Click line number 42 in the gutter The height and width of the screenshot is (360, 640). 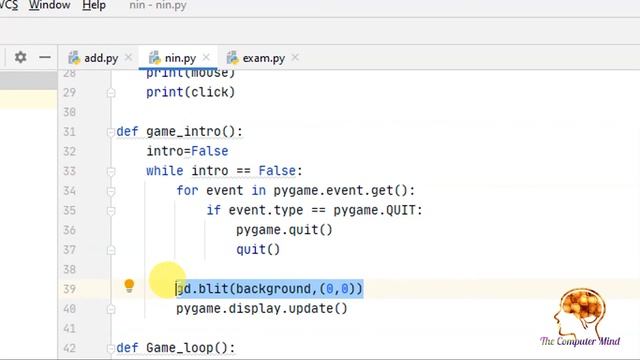click(x=69, y=348)
